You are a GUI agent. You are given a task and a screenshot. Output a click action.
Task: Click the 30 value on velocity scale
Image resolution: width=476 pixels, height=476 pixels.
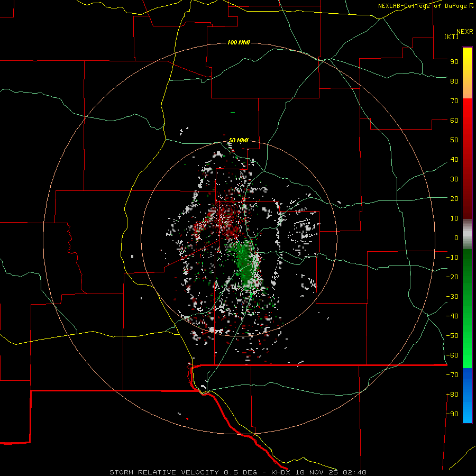click(454, 179)
